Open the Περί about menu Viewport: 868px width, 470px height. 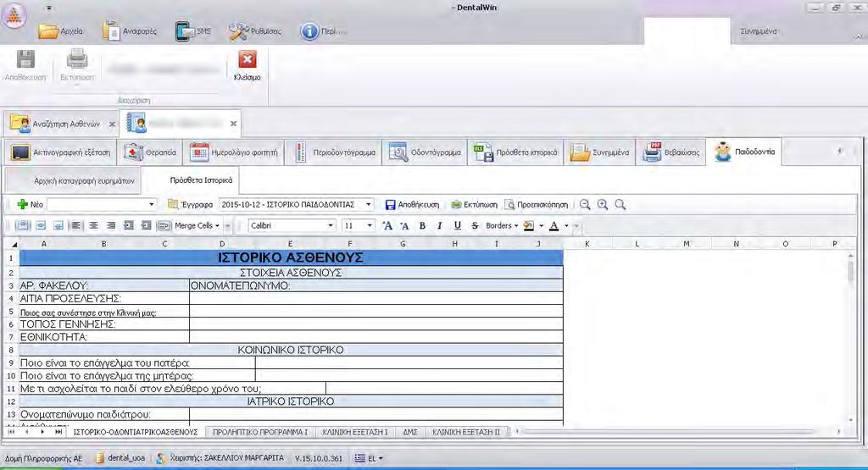click(323, 31)
